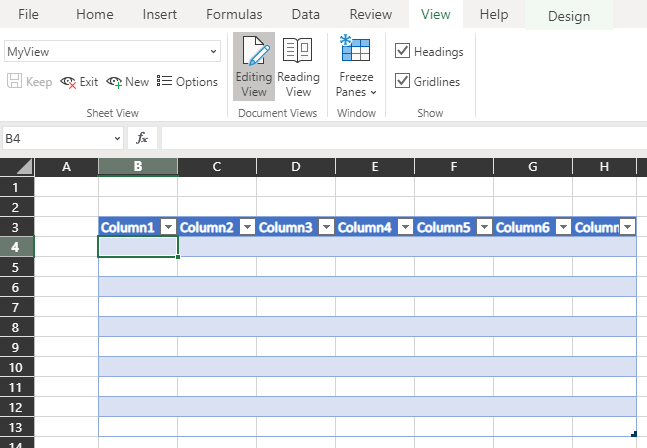The width and height of the screenshot is (647, 448).
Task: Open the Column1 filter dropdown
Action: (x=168, y=227)
